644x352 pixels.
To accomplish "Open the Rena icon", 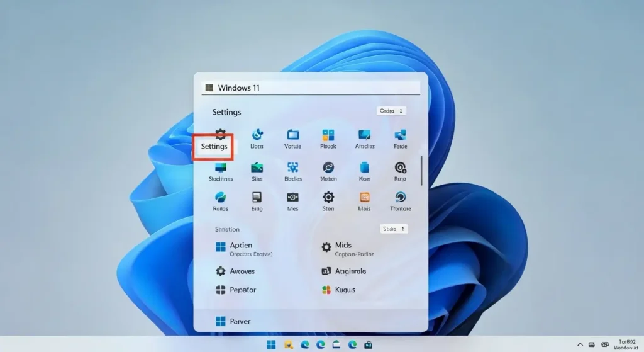I will tap(401, 167).
